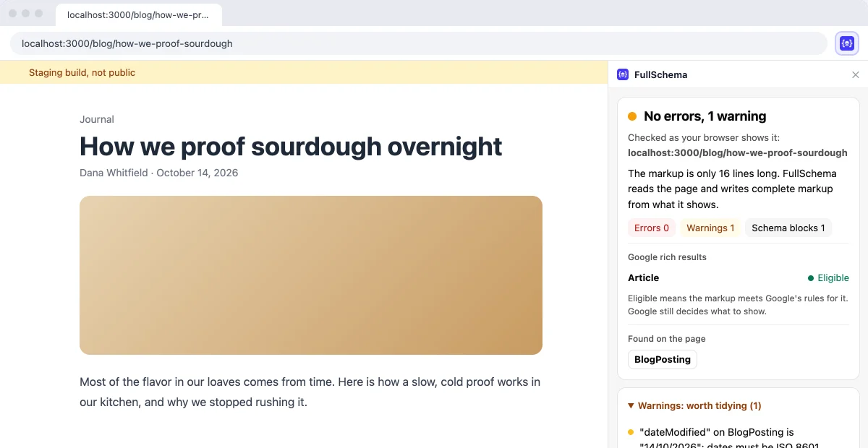Click the macOS yellow minimize dot
Screen dimensions: 868x448
pos(26,14)
